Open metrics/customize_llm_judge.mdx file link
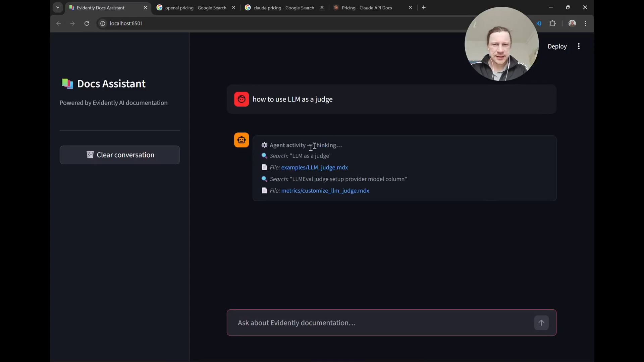This screenshot has width=644, height=362. click(325, 190)
